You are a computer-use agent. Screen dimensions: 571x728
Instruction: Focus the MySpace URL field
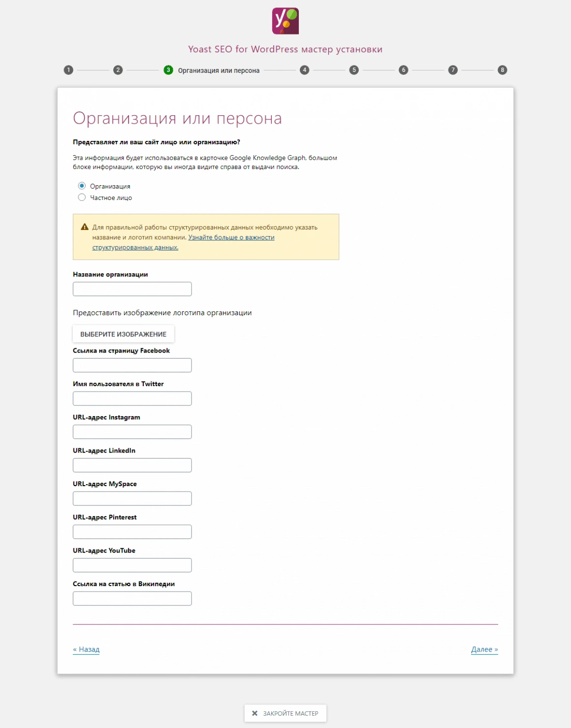pos(132,498)
